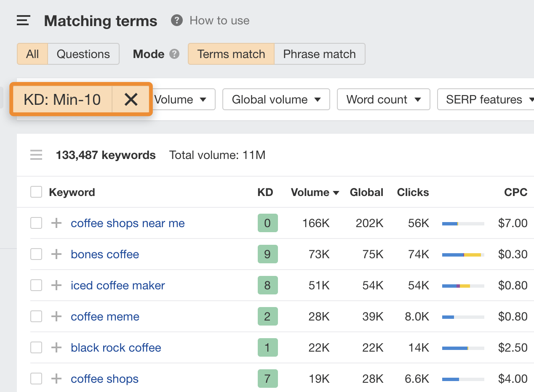Viewport: 534px width, 392px height.
Task: Select Phrase match mode
Action: point(319,54)
